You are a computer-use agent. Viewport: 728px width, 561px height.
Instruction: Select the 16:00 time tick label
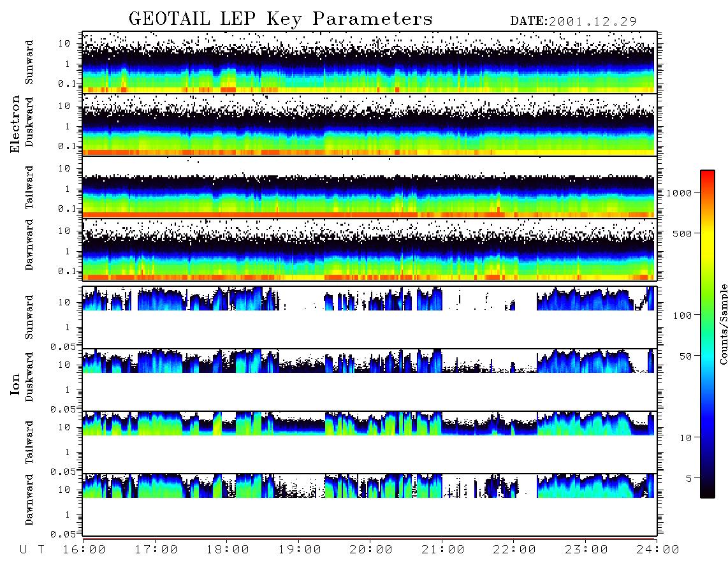pyautogui.click(x=84, y=550)
